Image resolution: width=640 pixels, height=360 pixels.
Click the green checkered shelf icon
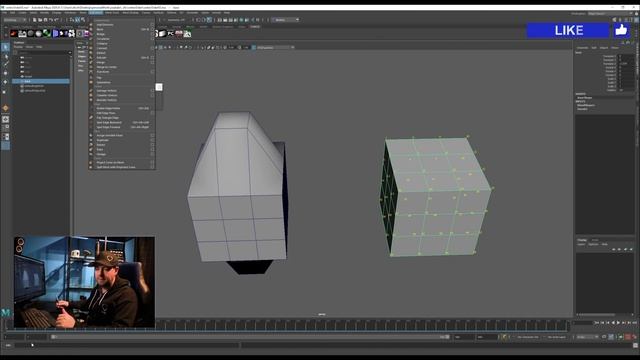[47, 33]
